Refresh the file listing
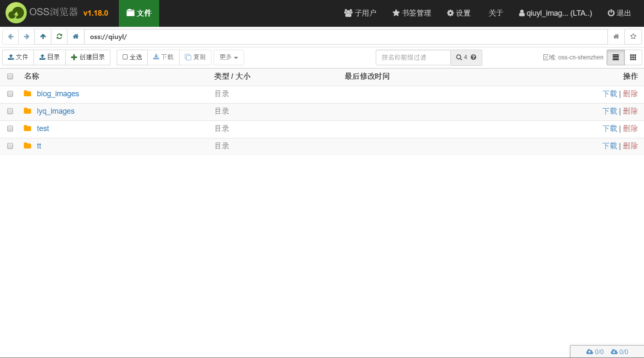 click(x=59, y=36)
